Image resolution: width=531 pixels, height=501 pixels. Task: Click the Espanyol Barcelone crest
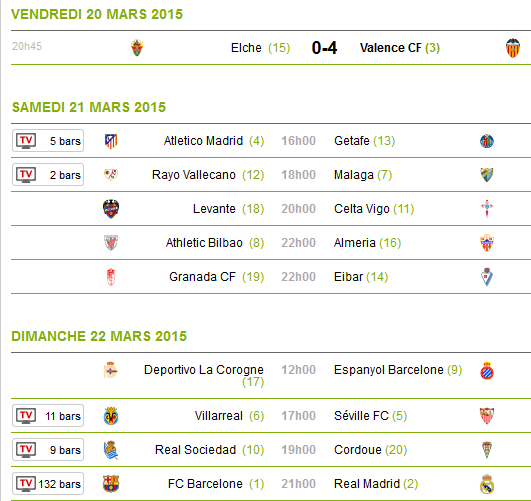[487, 370]
